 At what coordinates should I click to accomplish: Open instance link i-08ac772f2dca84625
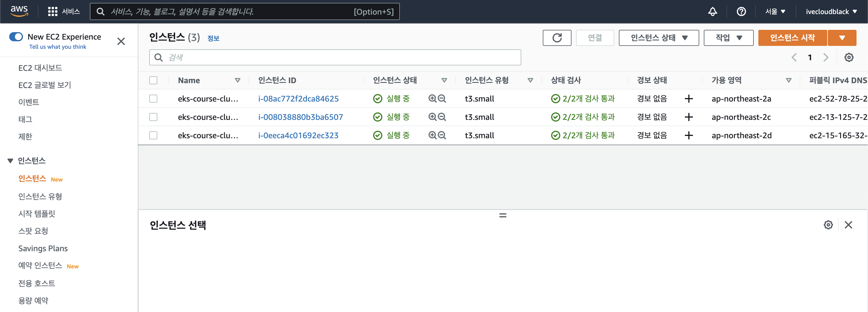point(298,99)
